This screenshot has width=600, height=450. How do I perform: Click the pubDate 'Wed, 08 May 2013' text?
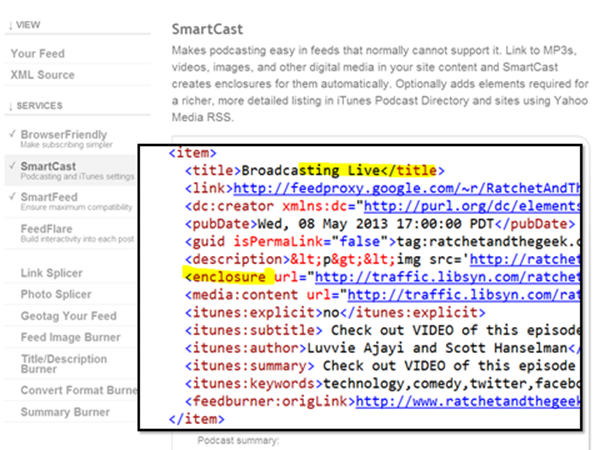point(322,224)
